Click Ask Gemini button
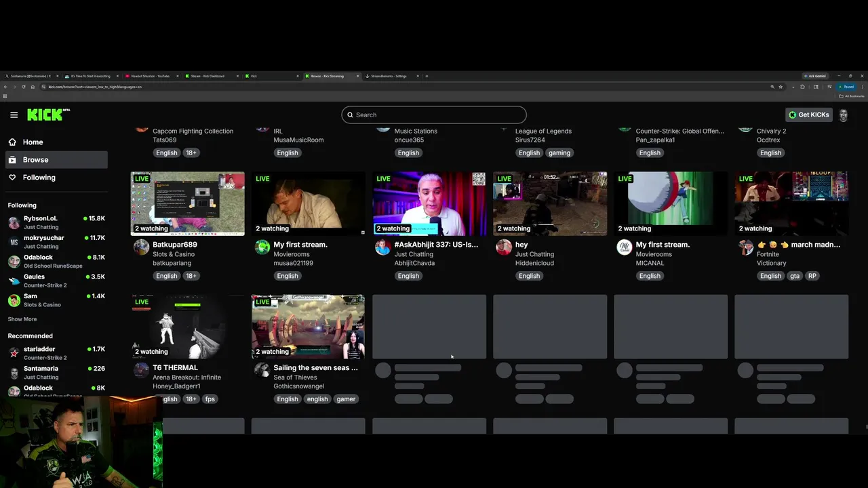The width and height of the screenshot is (868, 488). click(815, 76)
